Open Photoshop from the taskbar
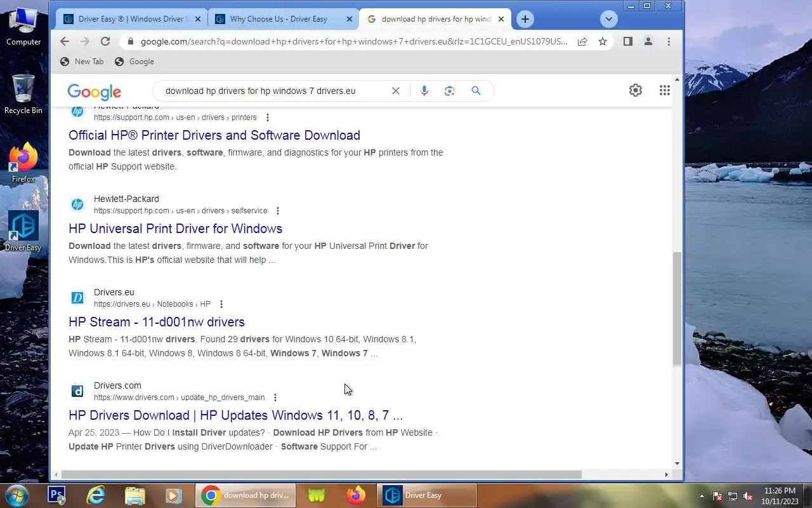This screenshot has width=812, height=508. tap(57, 495)
